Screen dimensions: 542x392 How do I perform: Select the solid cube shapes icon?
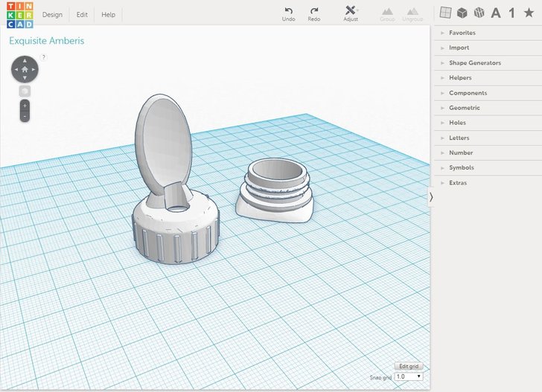tap(462, 13)
